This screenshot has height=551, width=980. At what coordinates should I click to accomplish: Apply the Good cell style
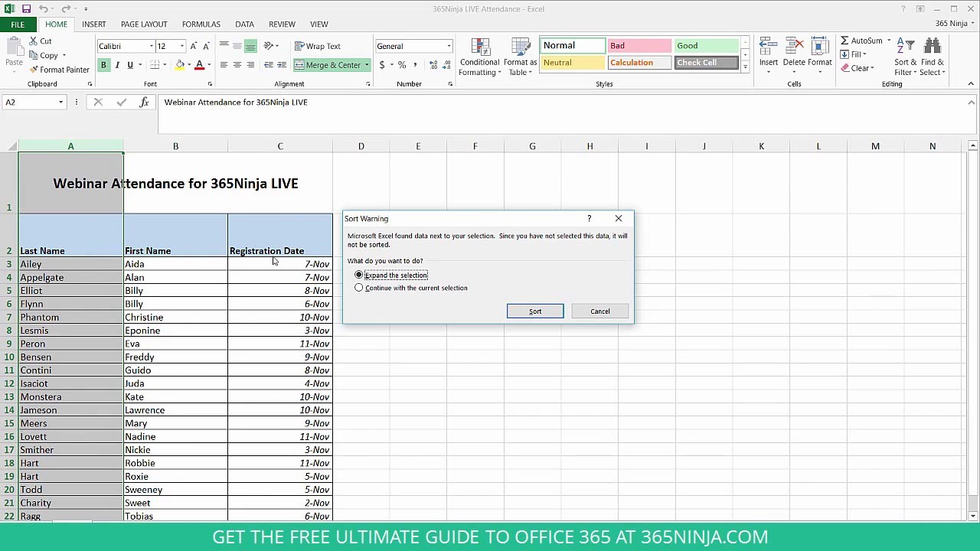(705, 46)
